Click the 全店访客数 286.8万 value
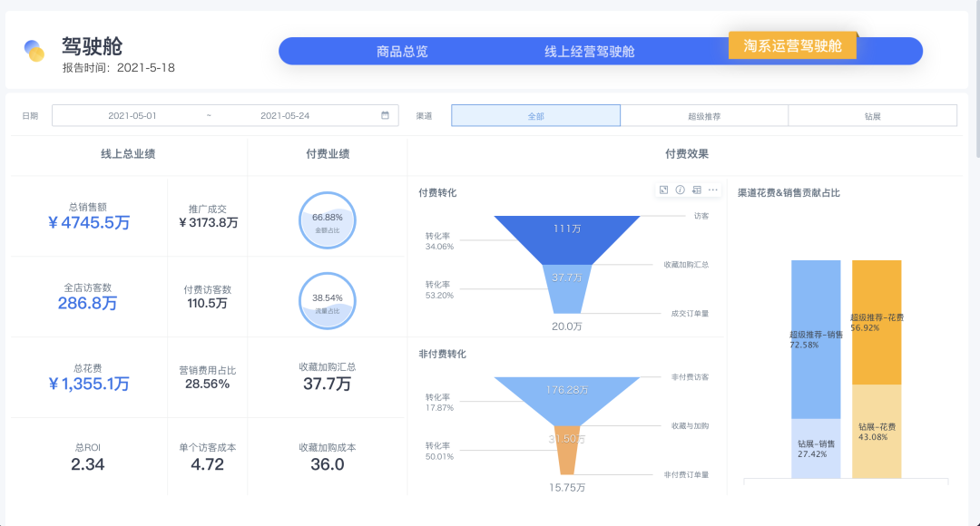Viewport: 980px width, 526px height. (87, 303)
